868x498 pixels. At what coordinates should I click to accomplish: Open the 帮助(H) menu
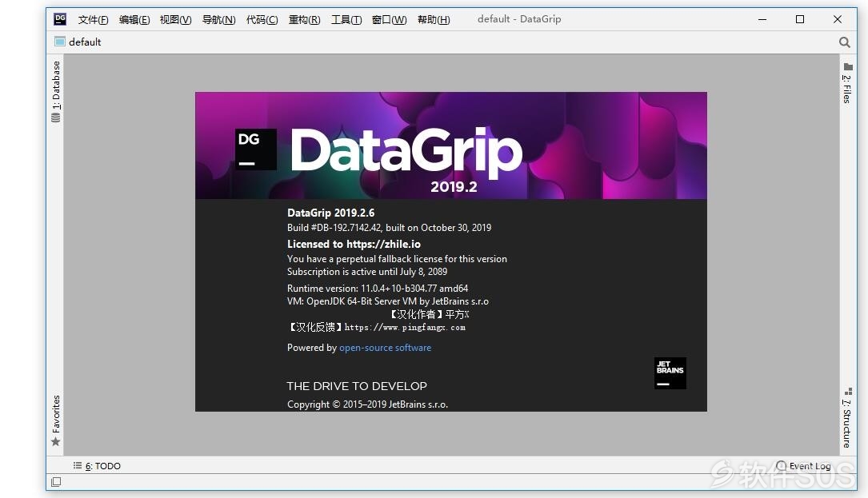click(x=434, y=20)
